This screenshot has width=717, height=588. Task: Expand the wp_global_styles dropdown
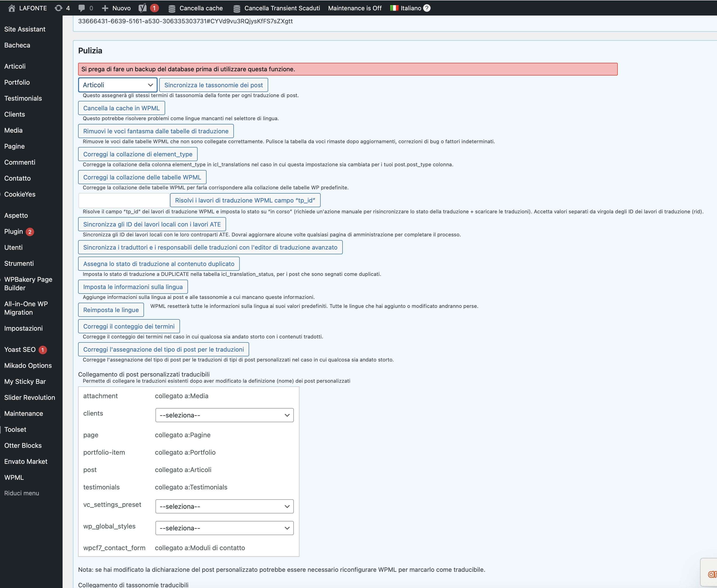click(x=225, y=528)
